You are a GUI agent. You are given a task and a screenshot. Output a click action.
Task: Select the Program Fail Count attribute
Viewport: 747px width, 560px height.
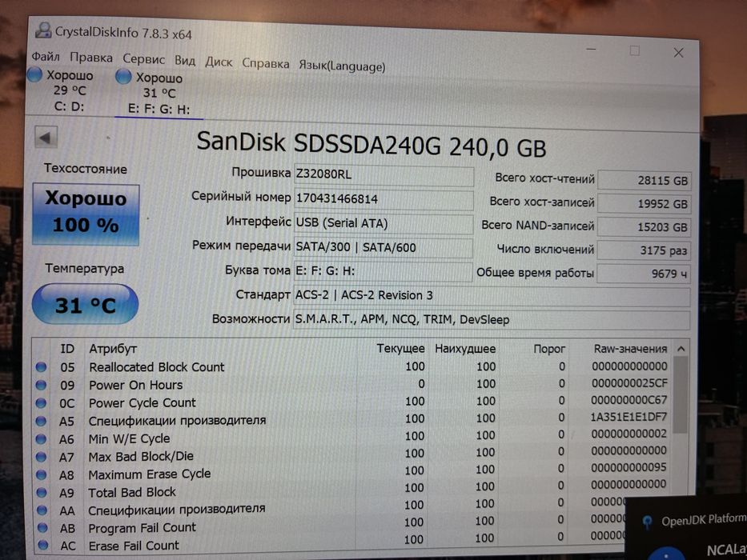pos(142,528)
